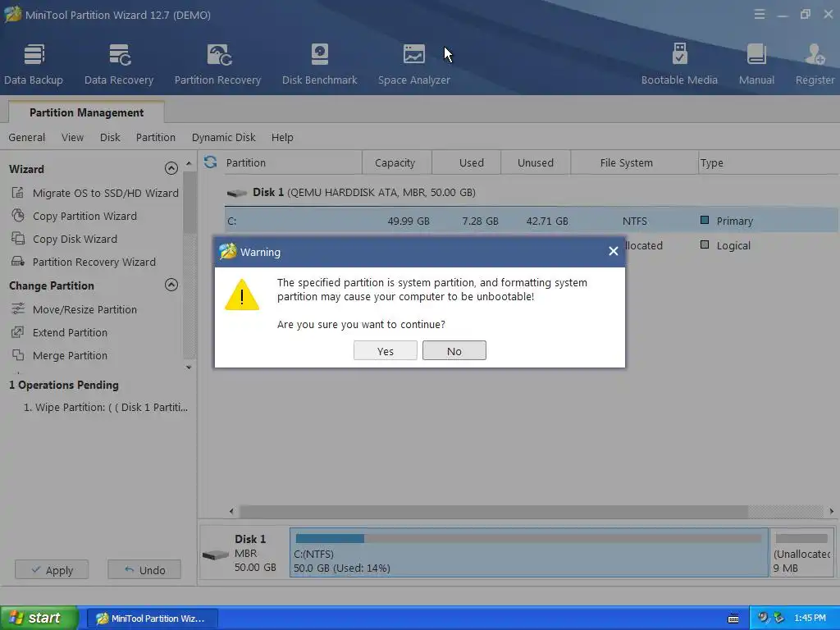
Task: Click the sidebar scroll-down arrow
Action: coord(189,367)
